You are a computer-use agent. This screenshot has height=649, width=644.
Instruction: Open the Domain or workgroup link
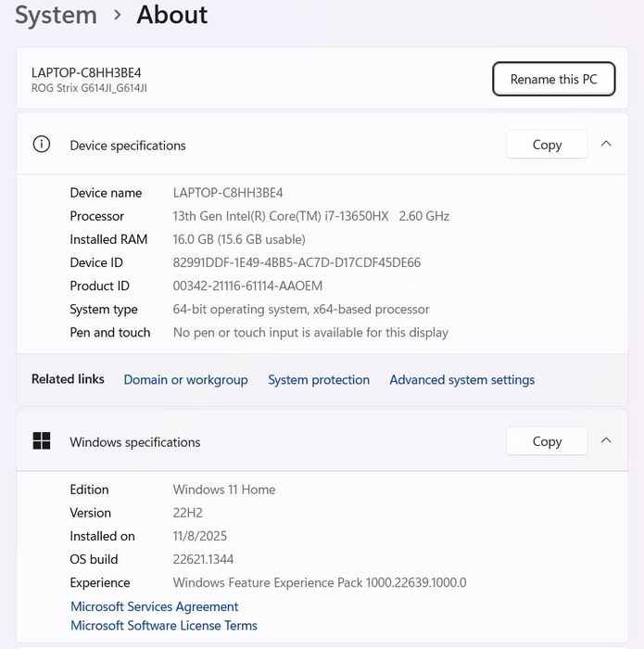(x=185, y=379)
